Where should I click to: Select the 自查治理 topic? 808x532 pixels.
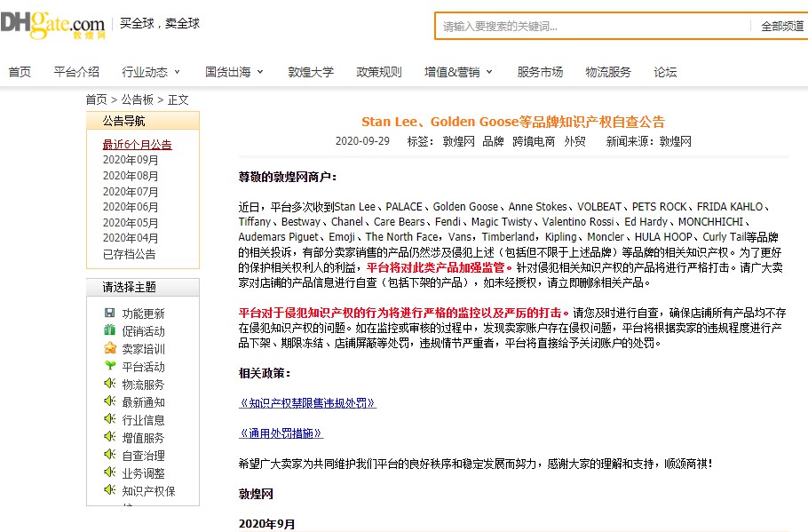pyautogui.click(x=143, y=456)
